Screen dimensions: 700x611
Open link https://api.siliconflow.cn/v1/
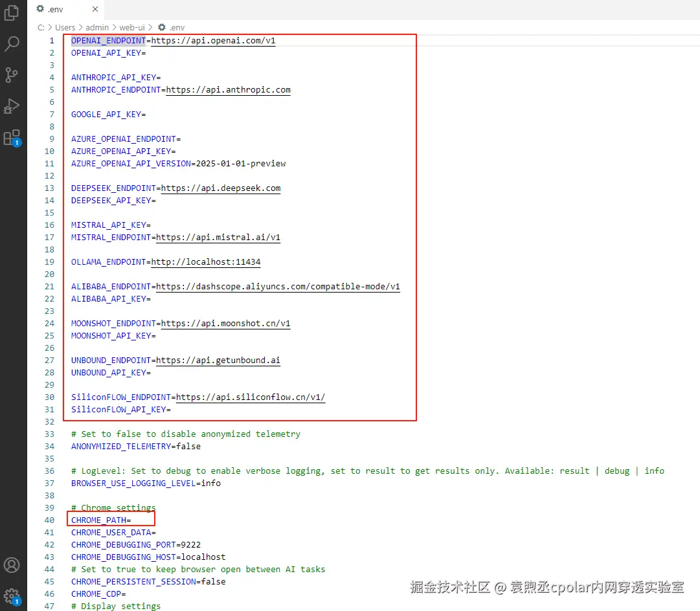point(251,397)
